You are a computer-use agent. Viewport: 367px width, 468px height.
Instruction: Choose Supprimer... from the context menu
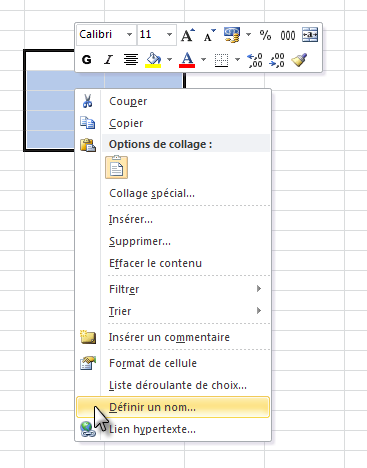coord(173,241)
